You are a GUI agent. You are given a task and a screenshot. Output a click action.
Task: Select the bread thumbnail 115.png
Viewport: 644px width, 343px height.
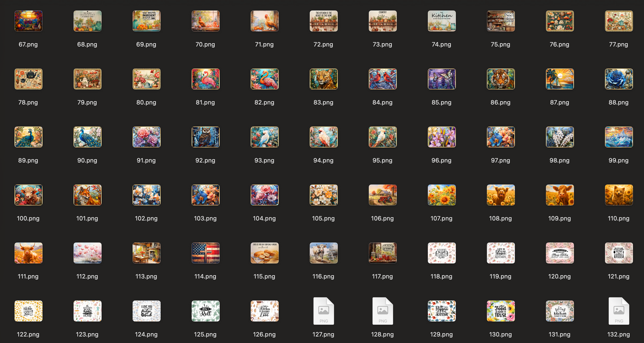tap(264, 253)
